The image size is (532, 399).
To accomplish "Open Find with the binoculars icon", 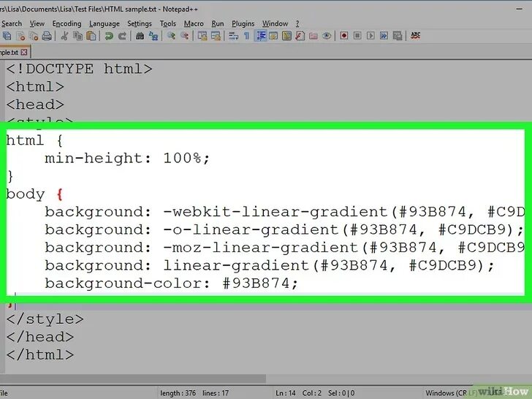I will (140, 36).
